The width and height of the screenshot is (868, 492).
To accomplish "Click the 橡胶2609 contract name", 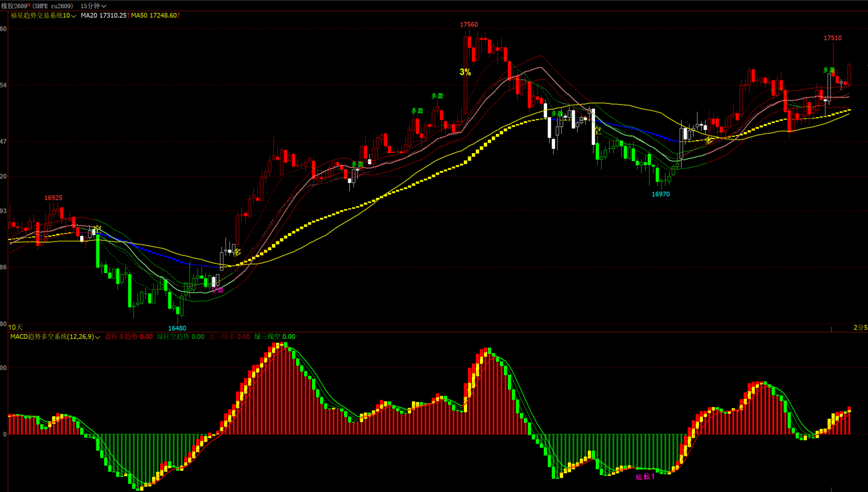I will coord(14,6).
